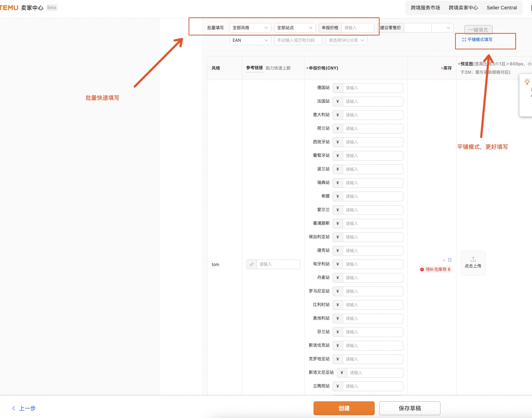Click the link icon beside reference link field
532x418 pixels.
252,264
